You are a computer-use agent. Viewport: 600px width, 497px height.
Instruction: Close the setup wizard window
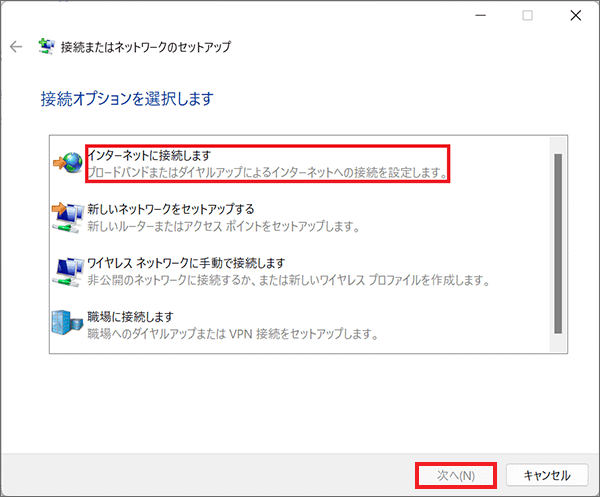coord(576,16)
